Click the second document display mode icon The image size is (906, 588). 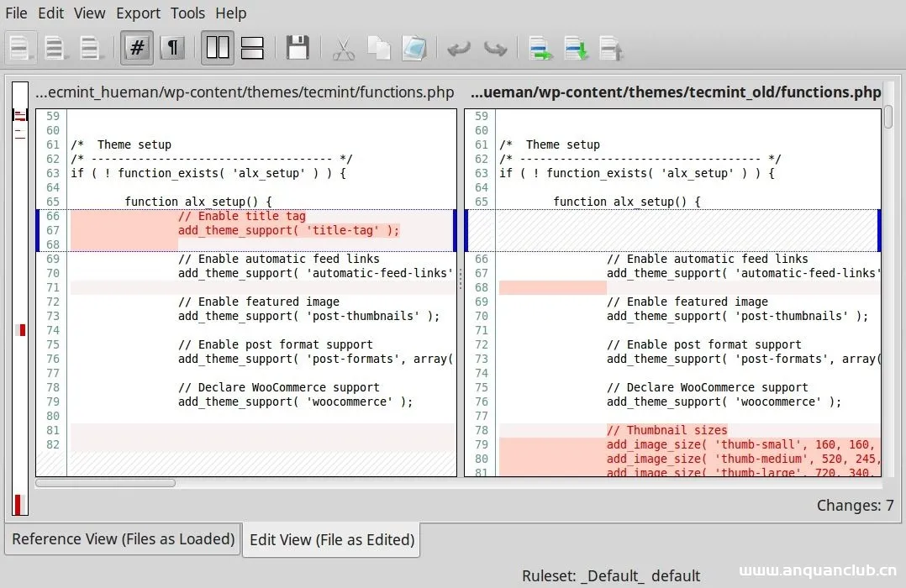pyautogui.click(x=55, y=48)
